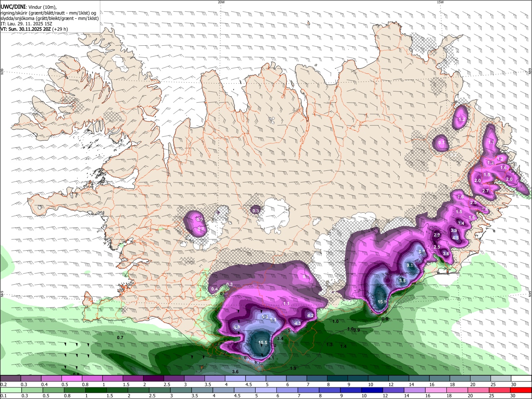The height and width of the screenshot is (399, 532).
Task: Click the 2.9 precipitation value on the map
Action: [437, 235]
